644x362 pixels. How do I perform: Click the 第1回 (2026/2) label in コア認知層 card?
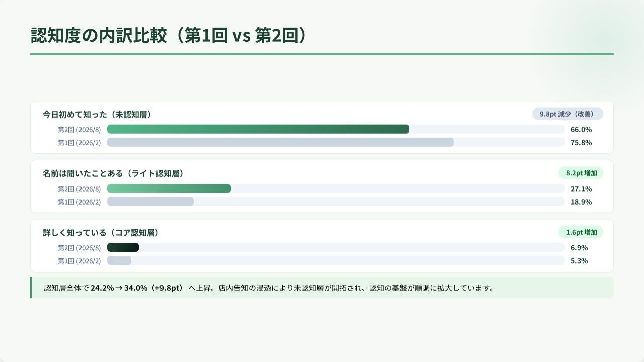[x=79, y=261]
